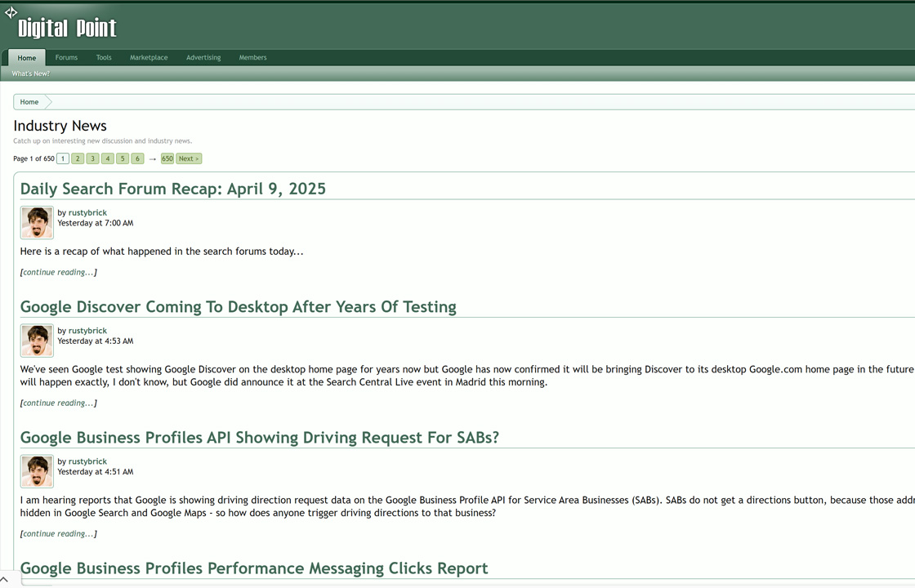Open the Members tab
The width and height of the screenshot is (915, 588).
[252, 58]
